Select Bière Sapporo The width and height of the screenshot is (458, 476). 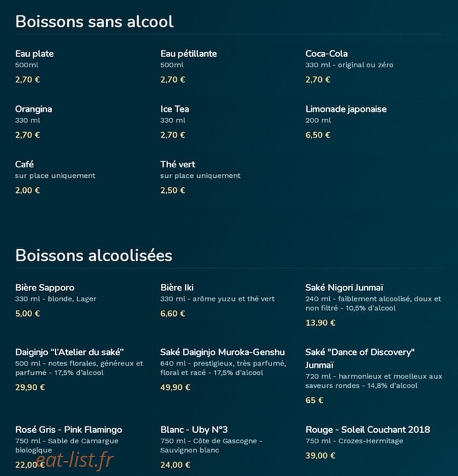coord(44,288)
